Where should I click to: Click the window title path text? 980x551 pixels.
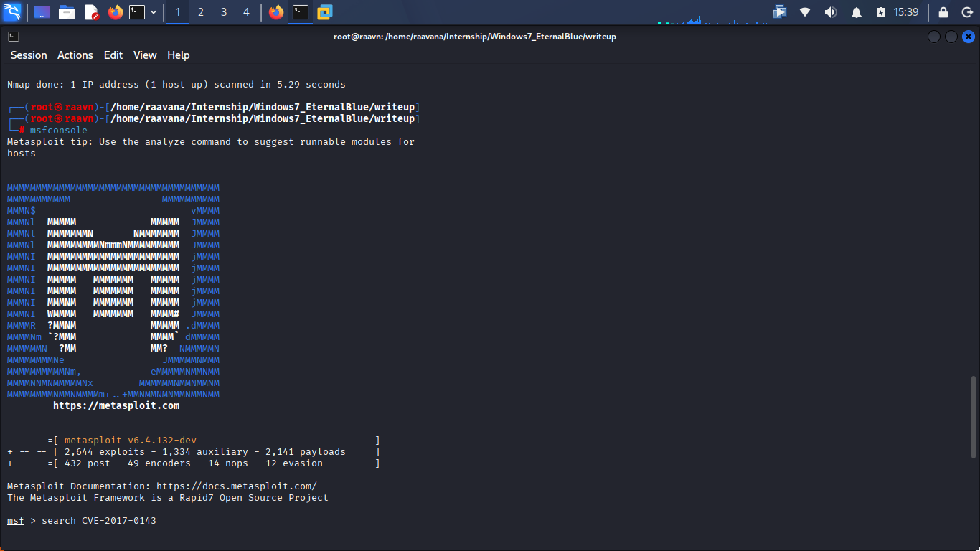point(475,37)
